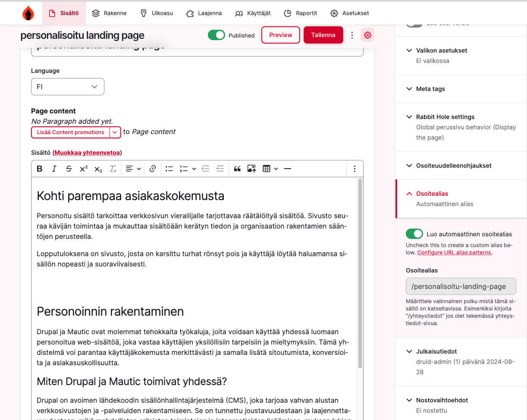Save with the Tallenna button
This screenshot has width=527, height=420.
tap(323, 35)
